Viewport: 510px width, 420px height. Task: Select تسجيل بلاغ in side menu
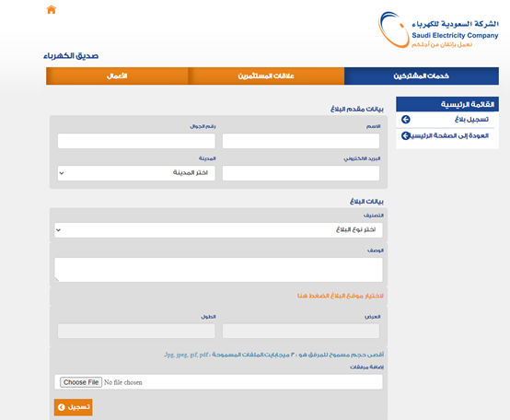tap(471, 120)
